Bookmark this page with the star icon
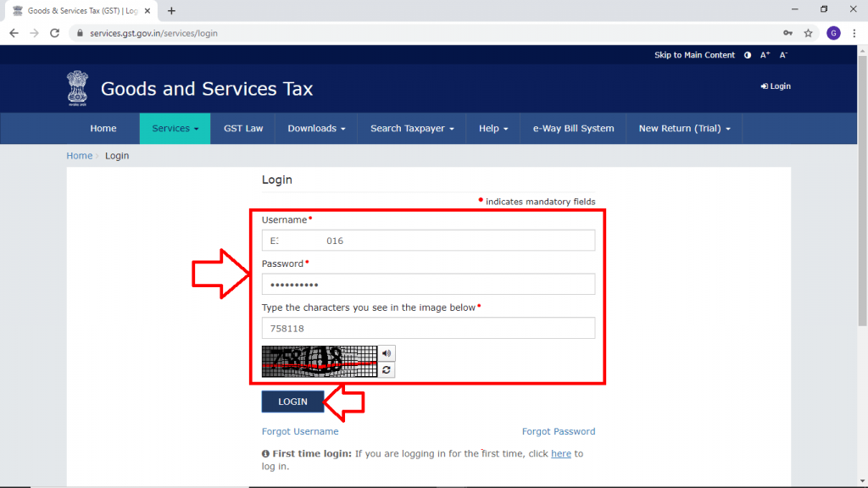The width and height of the screenshot is (868, 488). (x=808, y=33)
